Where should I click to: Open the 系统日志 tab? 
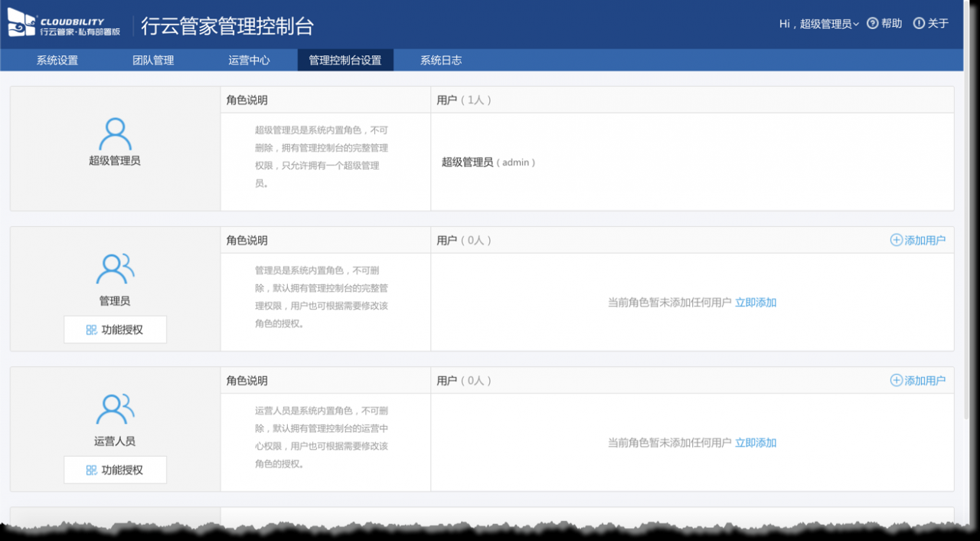pos(440,61)
